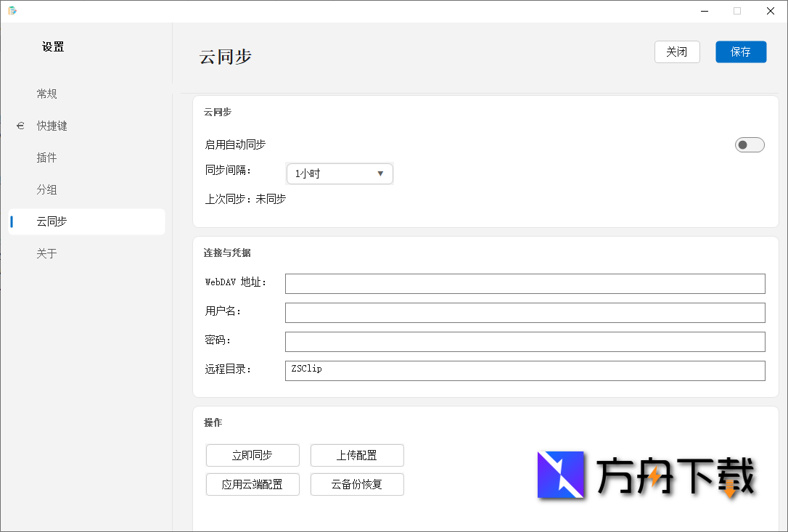
Task: Click the 关闭 close button near the top
Action: [x=676, y=52]
